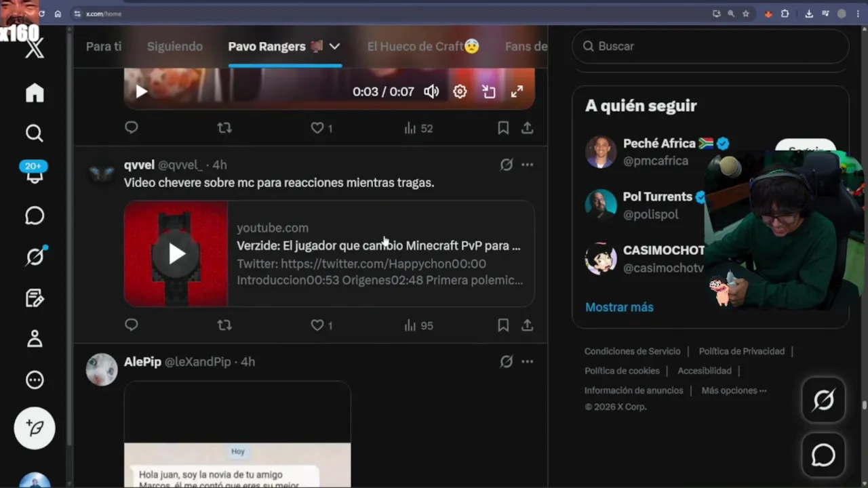Open floating Grok button

click(823, 401)
